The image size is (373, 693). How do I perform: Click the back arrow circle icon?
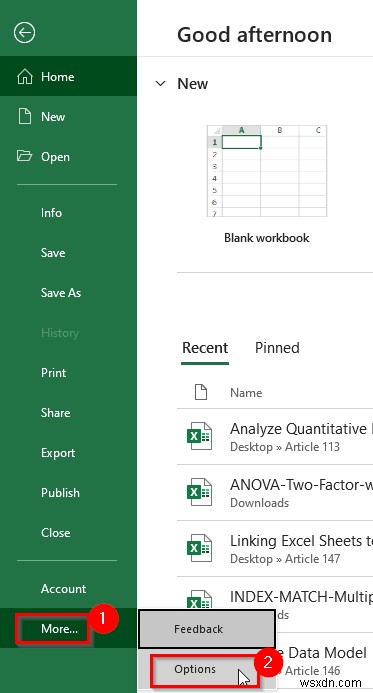(24, 33)
